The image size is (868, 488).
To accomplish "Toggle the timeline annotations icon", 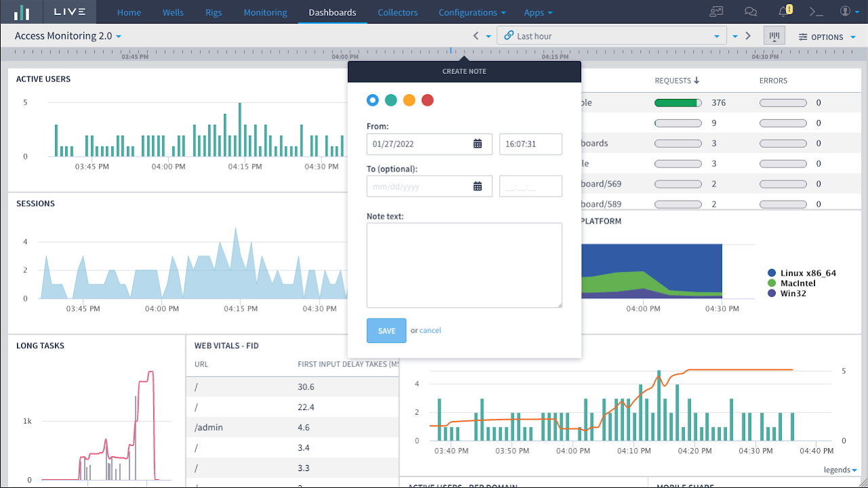I will [x=774, y=36].
